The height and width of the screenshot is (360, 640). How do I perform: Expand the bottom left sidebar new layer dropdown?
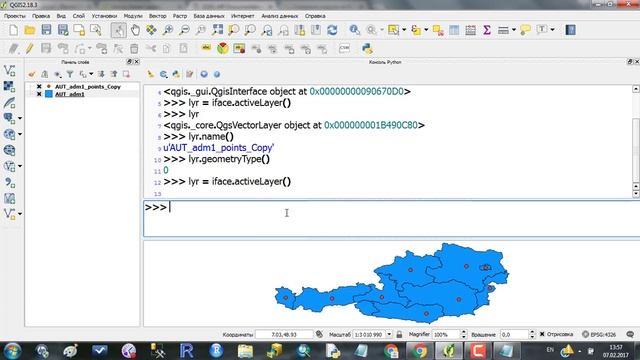click(20, 214)
